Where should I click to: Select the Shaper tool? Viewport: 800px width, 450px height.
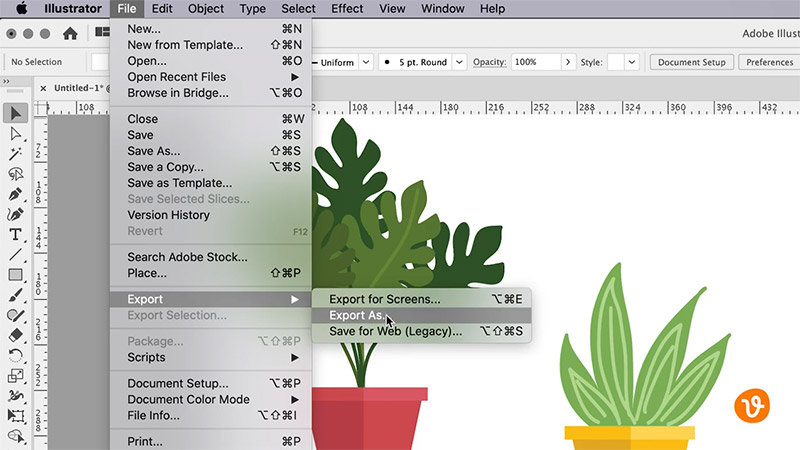pos(15,315)
